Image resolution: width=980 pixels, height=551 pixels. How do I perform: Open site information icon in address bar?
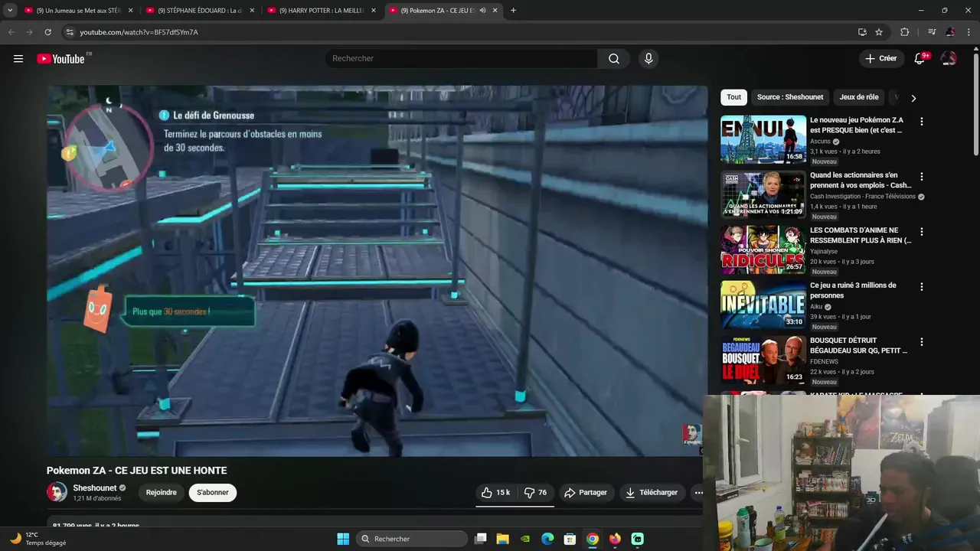[70, 32]
